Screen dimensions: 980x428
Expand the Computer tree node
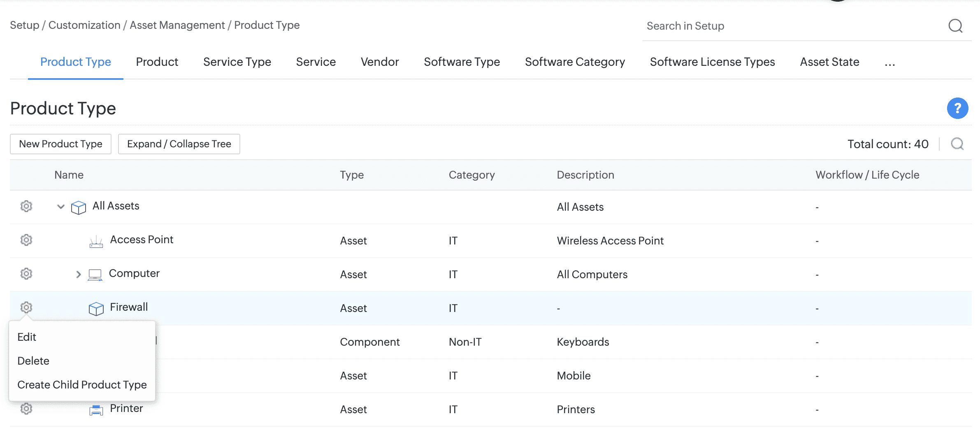[78, 274]
